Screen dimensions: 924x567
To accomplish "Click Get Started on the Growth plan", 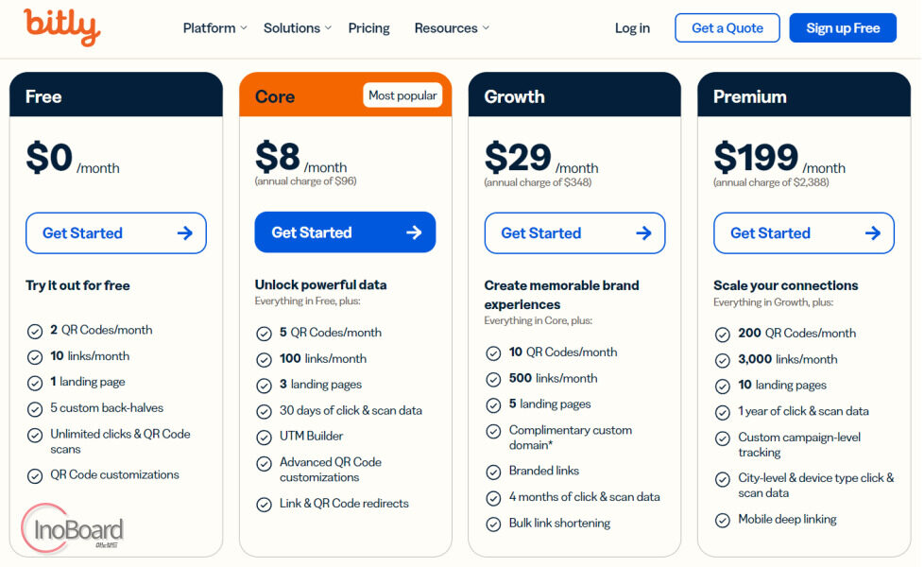I will (574, 233).
